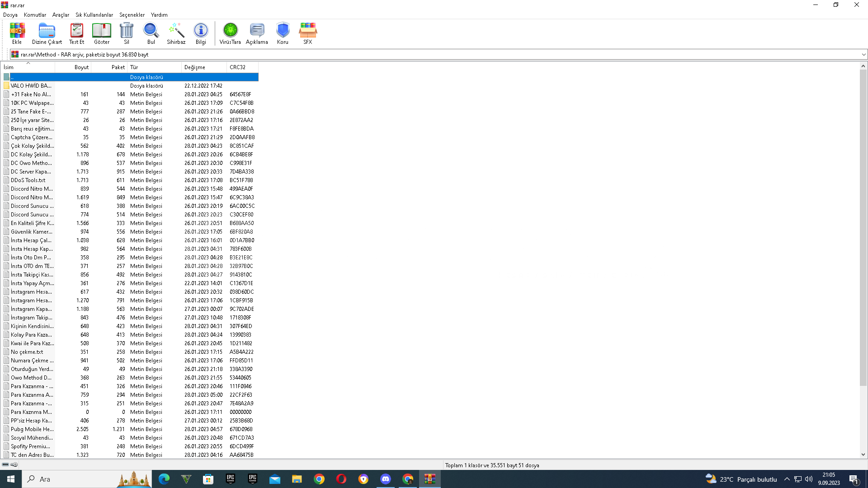Sort list by Tür column header

[x=155, y=67]
